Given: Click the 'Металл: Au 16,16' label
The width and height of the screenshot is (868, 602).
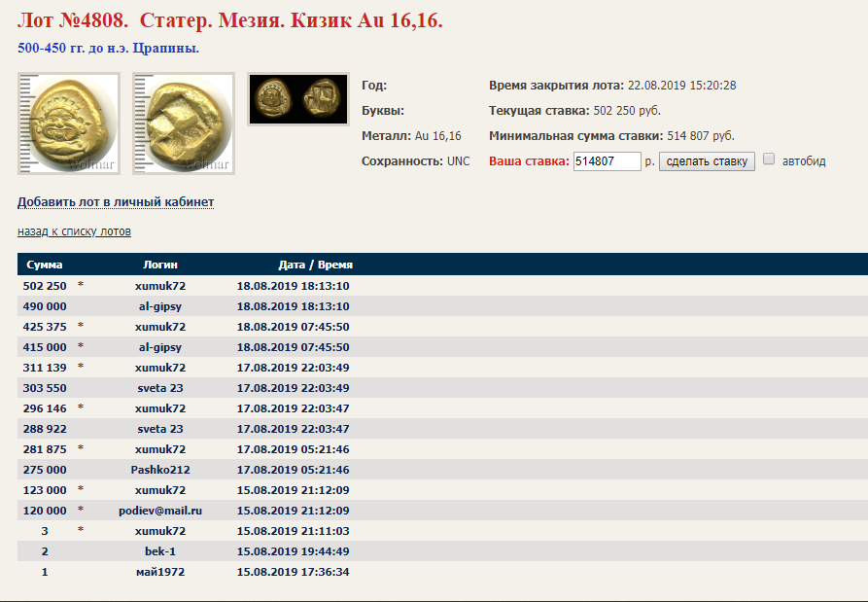Looking at the screenshot, I should (411, 136).
